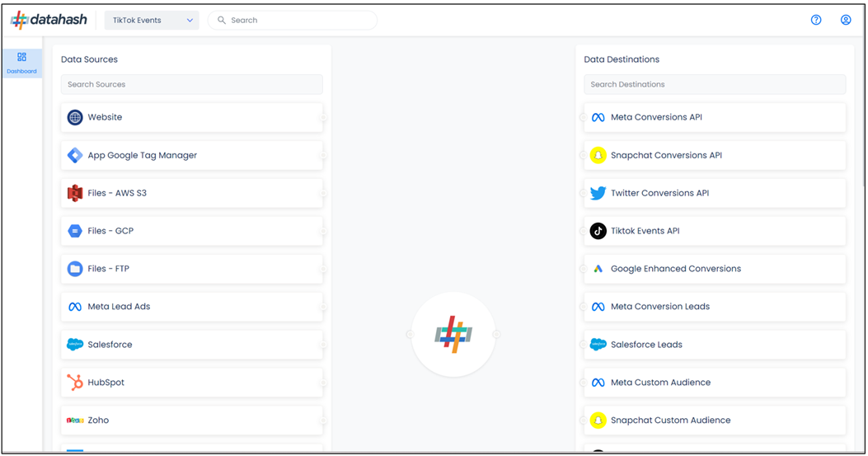Screen dimensions: 868x456
Task: Click the Salesforce source cloud icon
Action: pyautogui.click(x=75, y=345)
